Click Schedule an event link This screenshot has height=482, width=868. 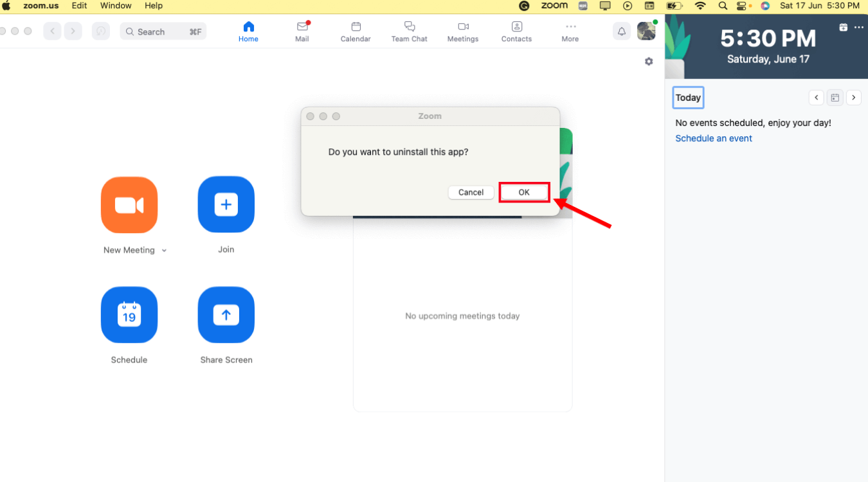pyautogui.click(x=714, y=138)
